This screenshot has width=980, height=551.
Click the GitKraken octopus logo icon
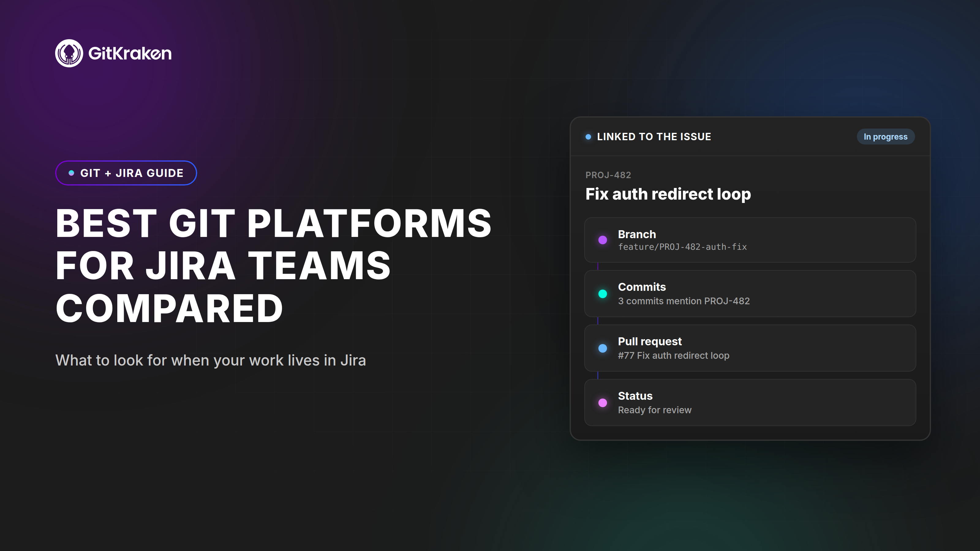(69, 53)
